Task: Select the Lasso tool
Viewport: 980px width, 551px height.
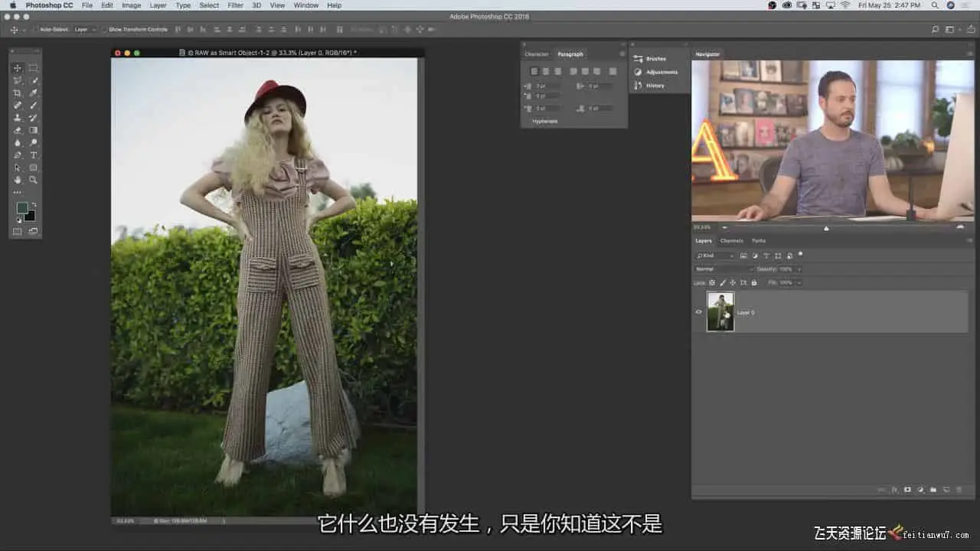Action: pyautogui.click(x=18, y=80)
